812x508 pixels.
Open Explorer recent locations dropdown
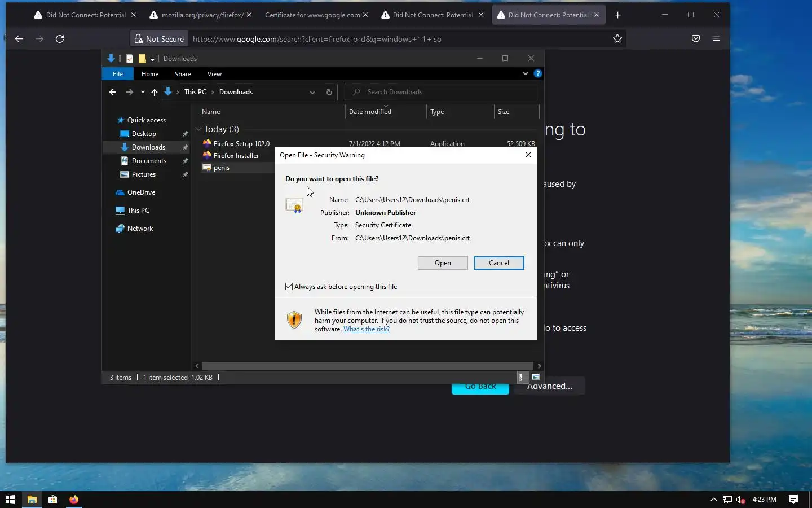tap(143, 92)
